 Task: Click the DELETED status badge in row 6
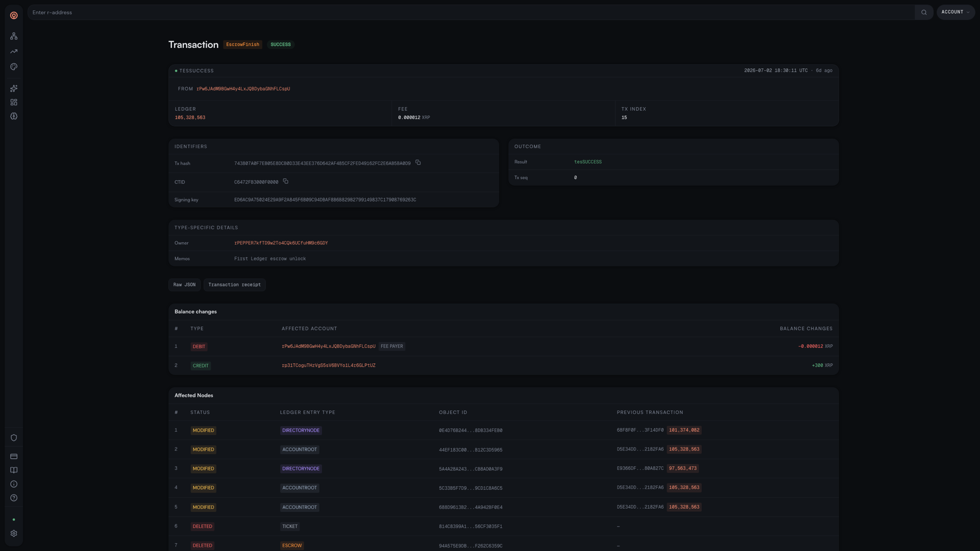(x=202, y=527)
